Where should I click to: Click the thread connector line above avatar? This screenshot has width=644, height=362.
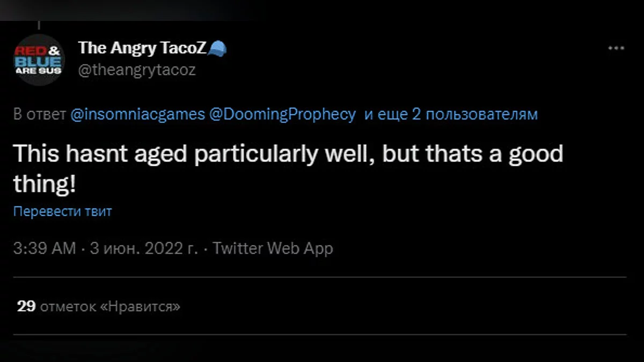coord(38,25)
